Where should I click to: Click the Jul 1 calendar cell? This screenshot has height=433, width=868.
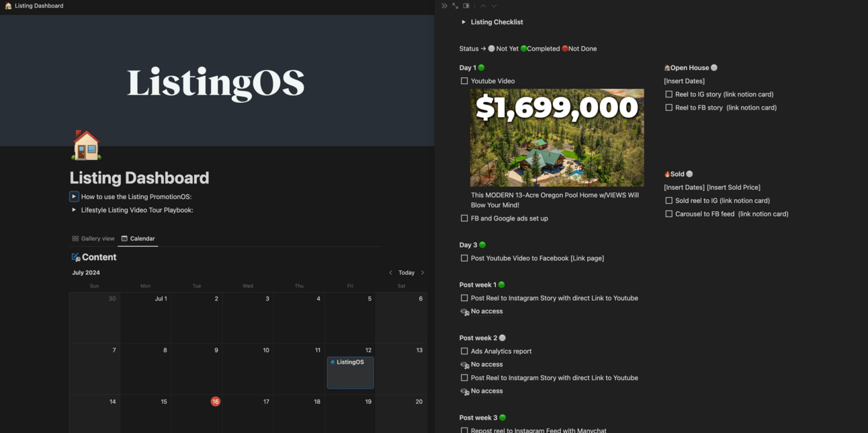146,318
